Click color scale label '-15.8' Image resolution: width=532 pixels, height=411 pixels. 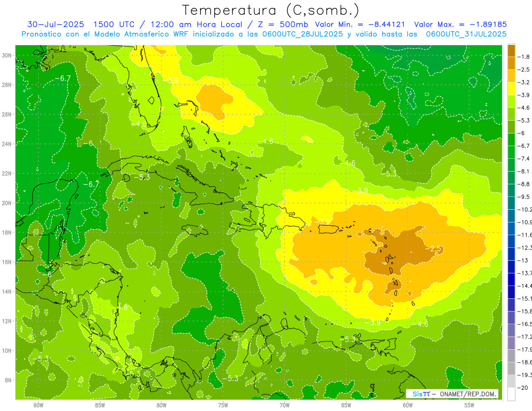[x=525, y=311]
